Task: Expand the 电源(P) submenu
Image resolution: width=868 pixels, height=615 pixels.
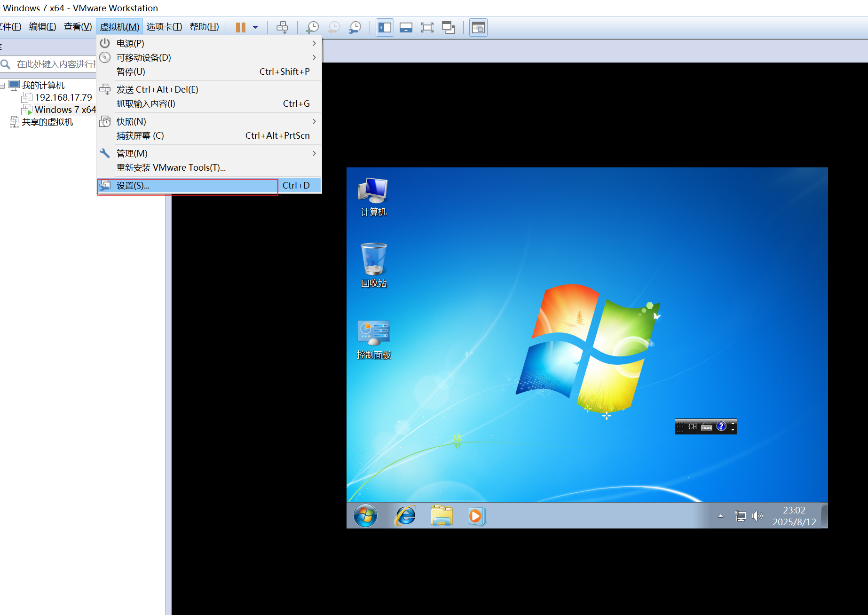Action: 209,43
